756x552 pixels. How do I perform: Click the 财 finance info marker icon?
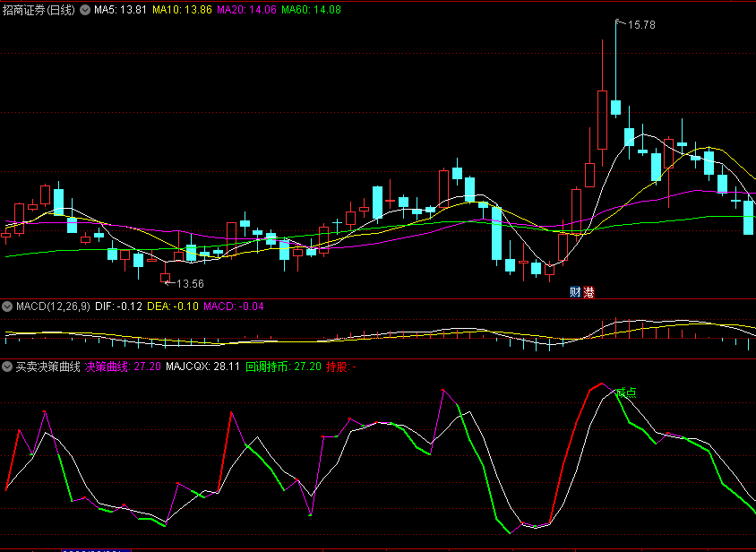[x=575, y=292]
